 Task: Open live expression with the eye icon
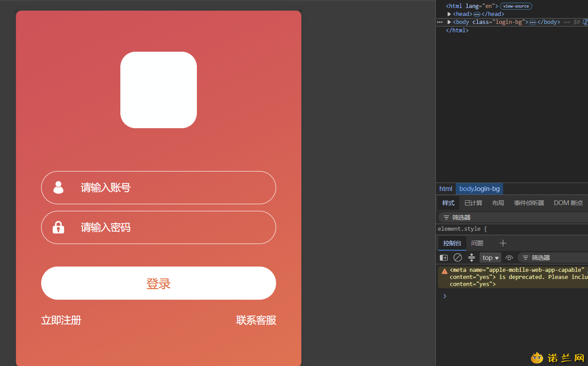(509, 258)
